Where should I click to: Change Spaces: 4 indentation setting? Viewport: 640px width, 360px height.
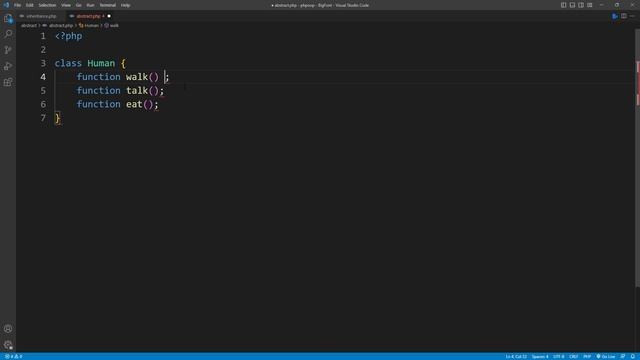(540, 356)
